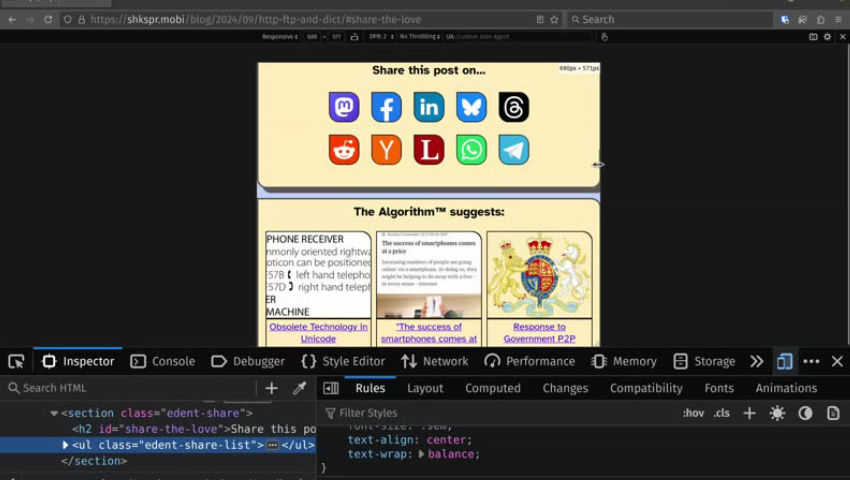Open the Debugger tab

248,361
